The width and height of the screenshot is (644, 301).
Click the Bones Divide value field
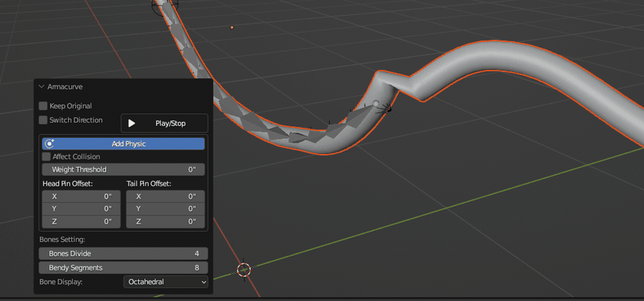click(x=123, y=254)
